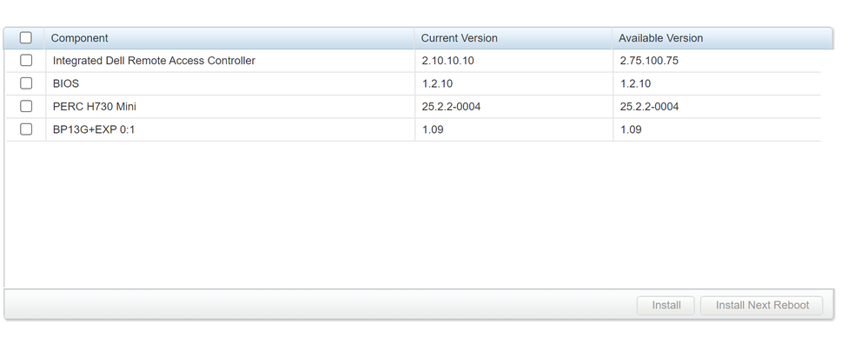Click the iDRAC available version 2.75.100.75
The width and height of the screenshot is (868, 350).
click(x=649, y=61)
